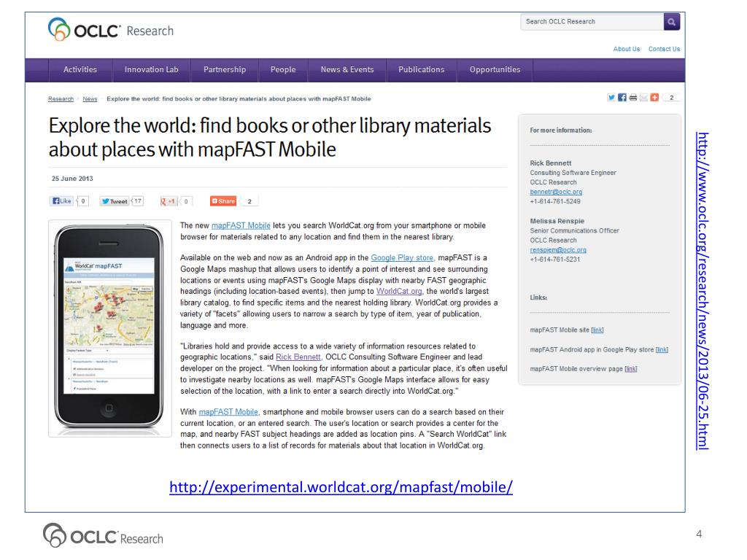Image resolution: width=747 pixels, height=560 pixels.
Task: Click the Facebook Like button
Action: tap(62, 201)
